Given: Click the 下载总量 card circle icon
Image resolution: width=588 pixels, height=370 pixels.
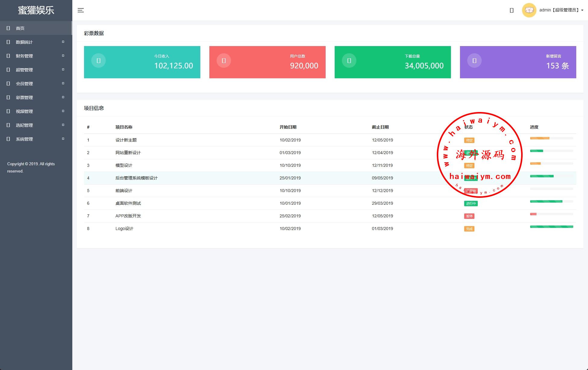Looking at the screenshot, I should 349,61.
